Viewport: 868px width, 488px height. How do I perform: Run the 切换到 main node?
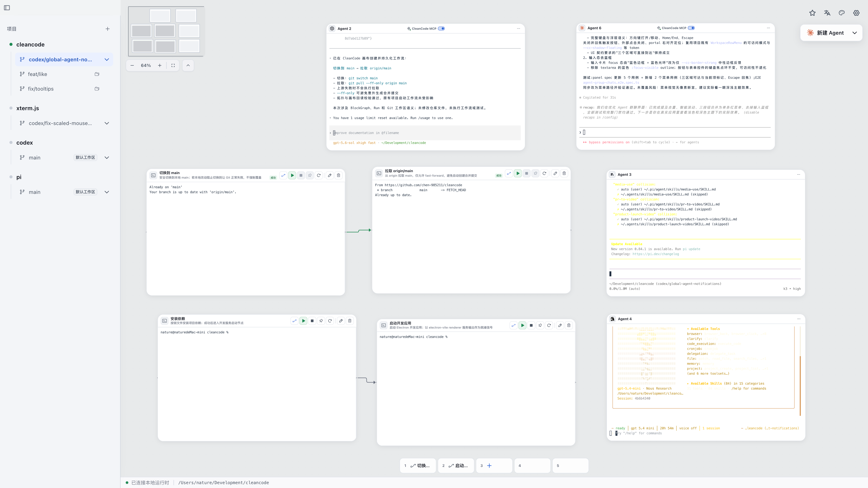292,175
